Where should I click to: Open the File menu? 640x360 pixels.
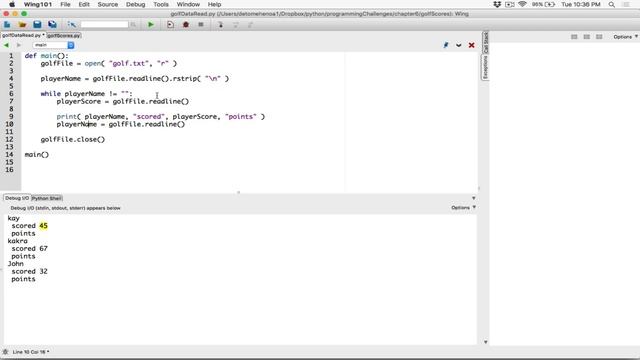[x=65, y=4]
